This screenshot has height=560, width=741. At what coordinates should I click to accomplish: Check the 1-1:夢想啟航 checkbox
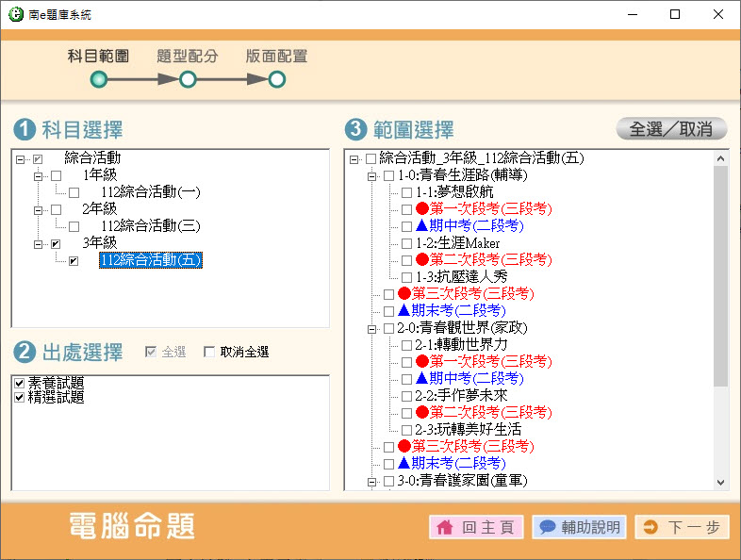[x=407, y=192]
